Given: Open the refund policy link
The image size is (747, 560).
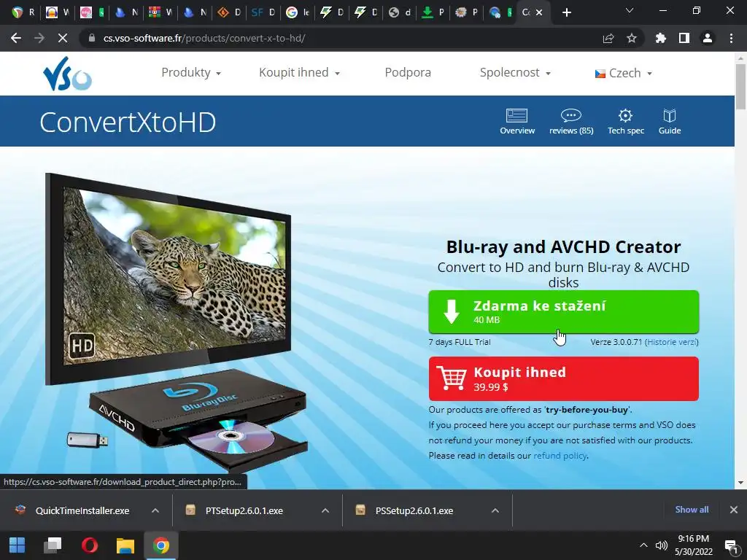Looking at the screenshot, I should click(560, 456).
